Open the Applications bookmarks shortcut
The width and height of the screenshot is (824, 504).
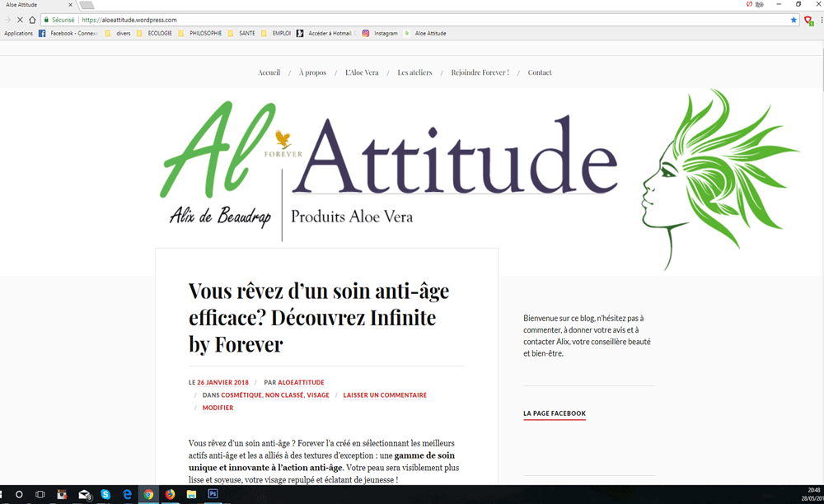(x=18, y=33)
